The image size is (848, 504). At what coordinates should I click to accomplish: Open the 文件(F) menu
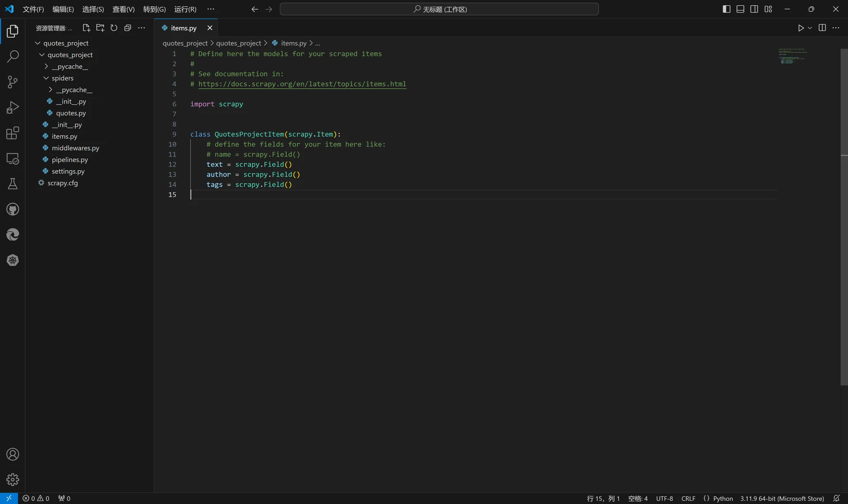coord(33,9)
